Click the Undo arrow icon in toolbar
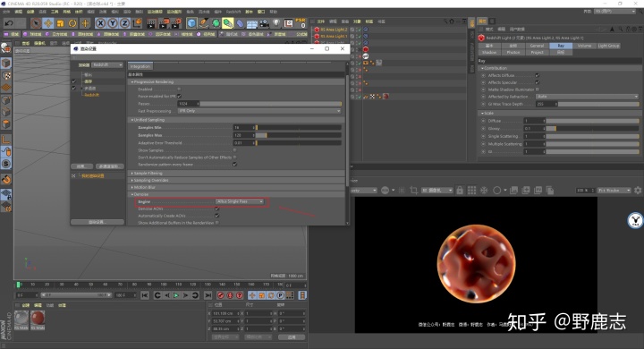Screen dimensions: 644x349 pos(9,23)
